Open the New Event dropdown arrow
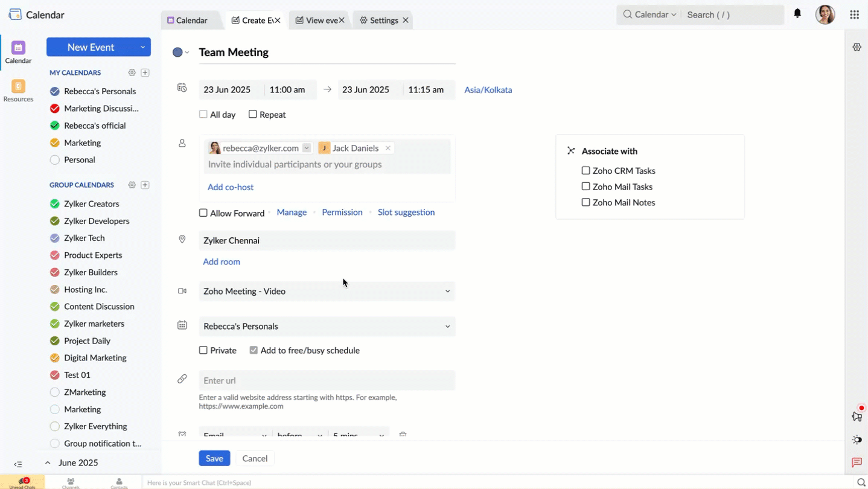Image resolution: width=868 pixels, height=489 pixels. point(142,47)
